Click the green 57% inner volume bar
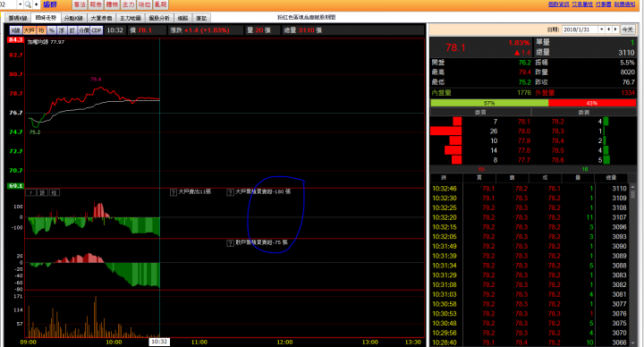The height and width of the screenshot is (347, 644). coord(489,103)
